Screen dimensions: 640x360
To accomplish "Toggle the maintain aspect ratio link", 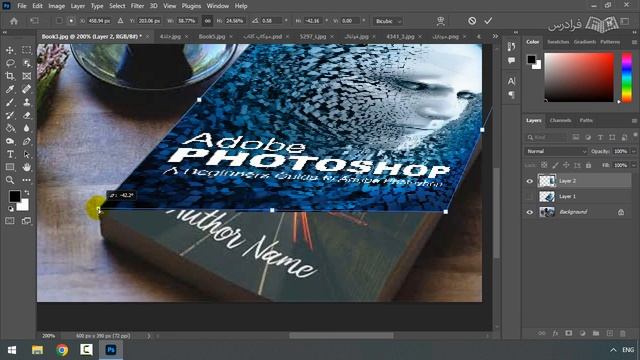I will (x=207, y=21).
